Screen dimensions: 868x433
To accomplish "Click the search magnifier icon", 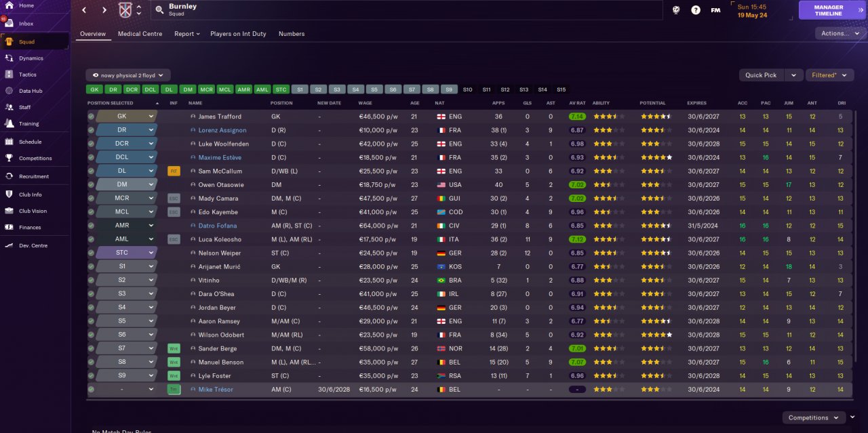I will (x=159, y=10).
